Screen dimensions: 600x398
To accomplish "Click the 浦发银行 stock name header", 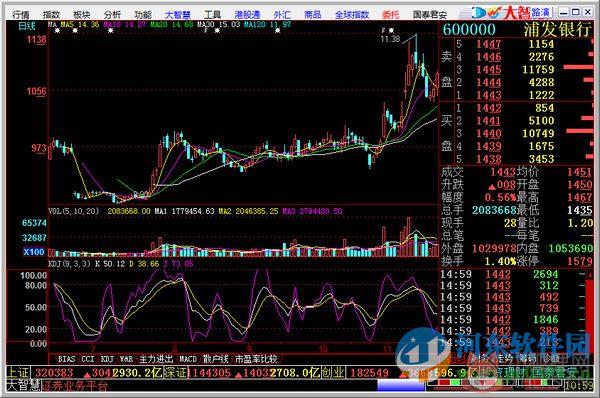I will coord(558,29).
